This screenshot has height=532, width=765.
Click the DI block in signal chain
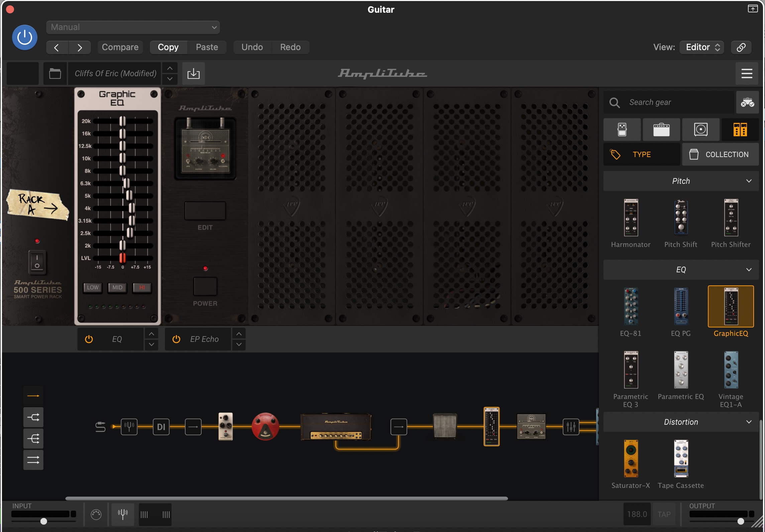pyautogui.click(x=161, y=427)
